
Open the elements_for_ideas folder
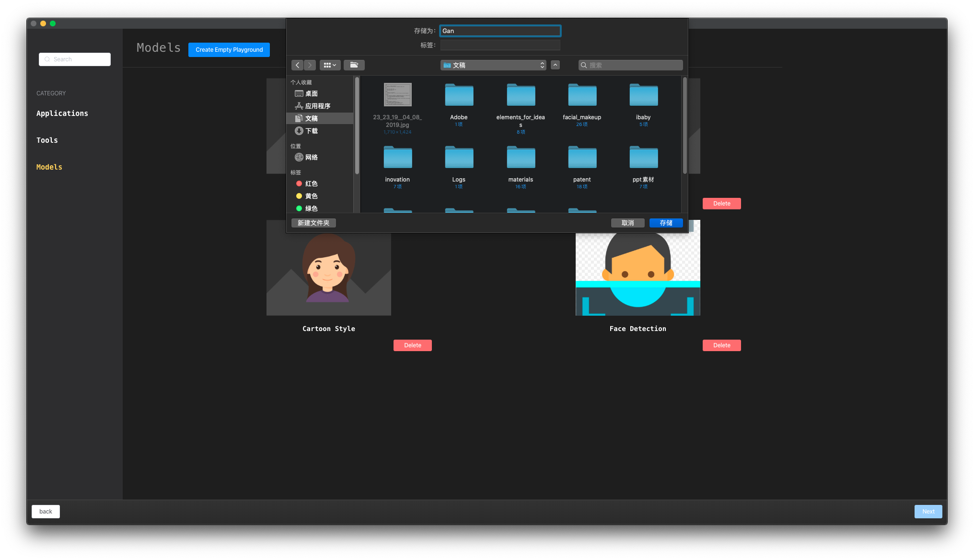tap(521, 96)
